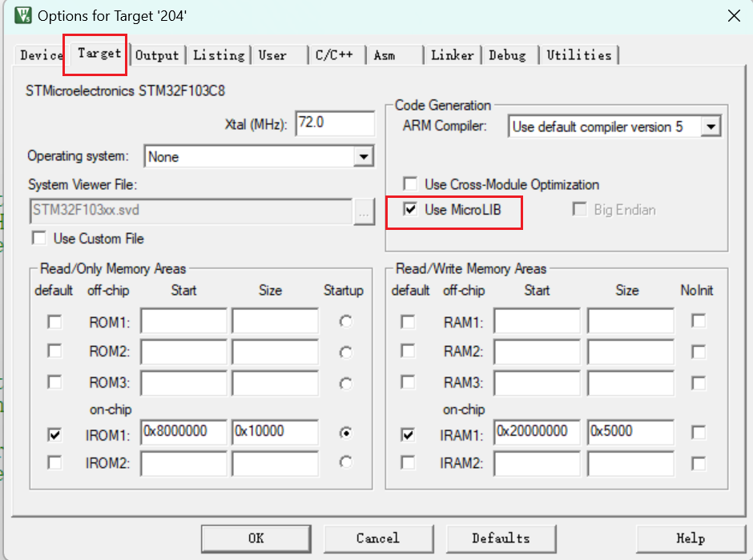This screenshot has width=753, height=560.
Task: Switch to the Linker tab
Action: coord(453,55)
